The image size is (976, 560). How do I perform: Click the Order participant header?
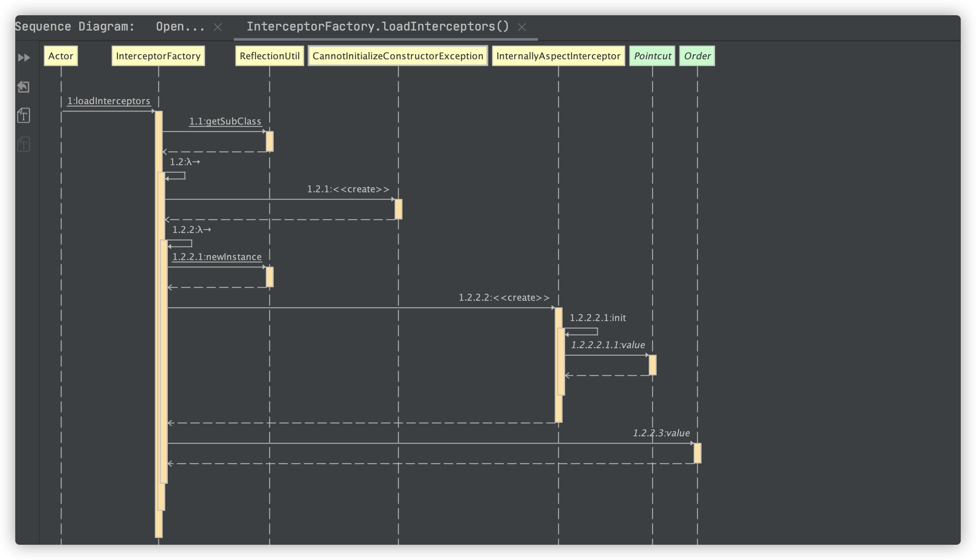tap(696, 55)
